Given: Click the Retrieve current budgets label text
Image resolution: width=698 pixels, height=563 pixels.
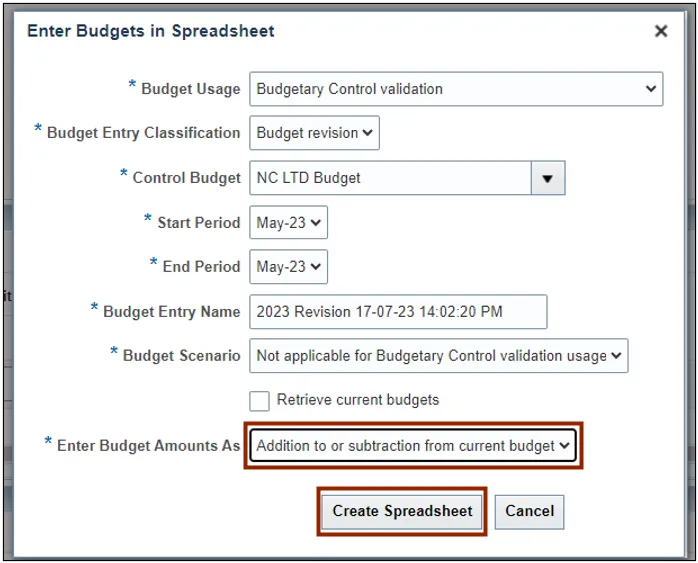Looking at the screenshot, I should pos(357,400).
